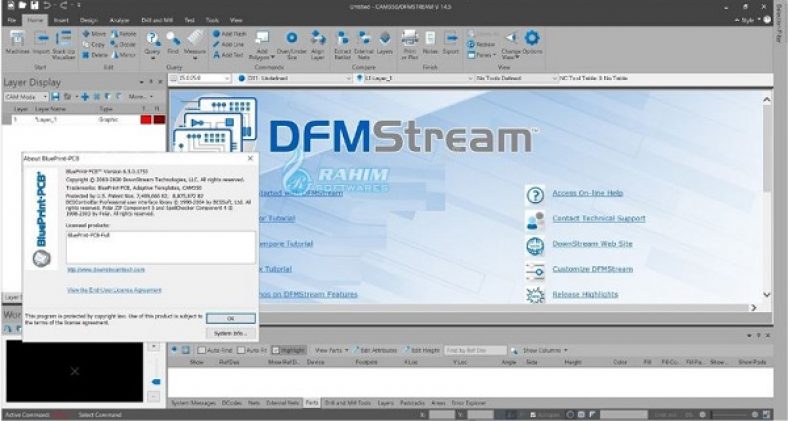
Task: Select the Move edit command
Action: (x=94, y=34)
